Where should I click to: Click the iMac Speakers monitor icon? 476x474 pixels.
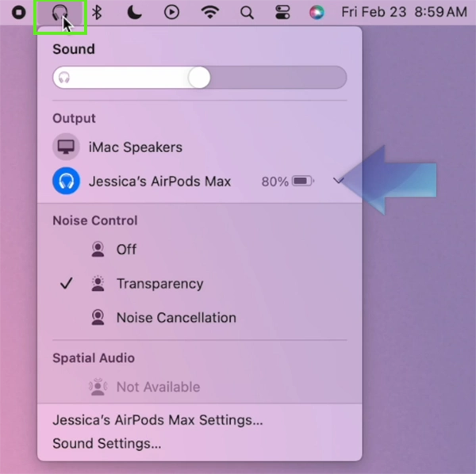pos(66,147)
